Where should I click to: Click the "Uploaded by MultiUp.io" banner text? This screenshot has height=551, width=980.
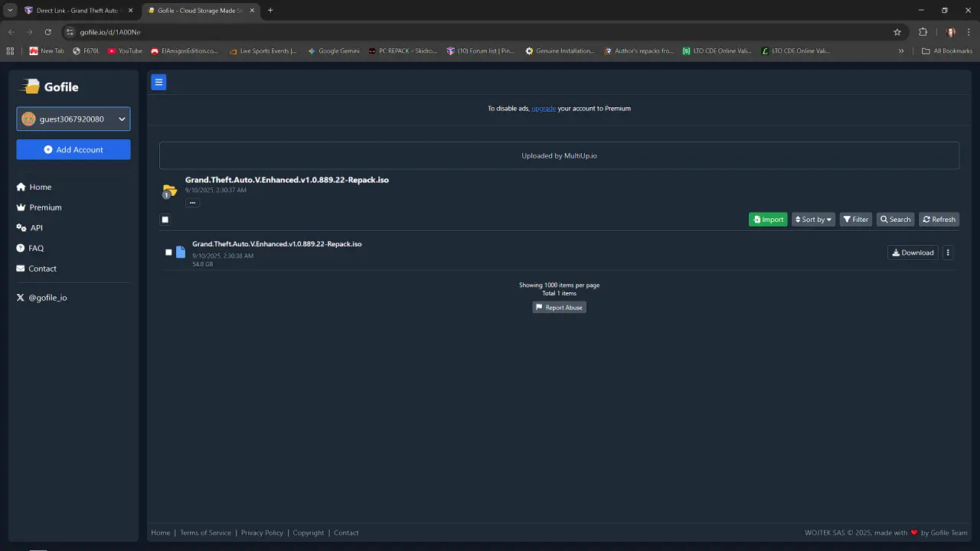560,155
